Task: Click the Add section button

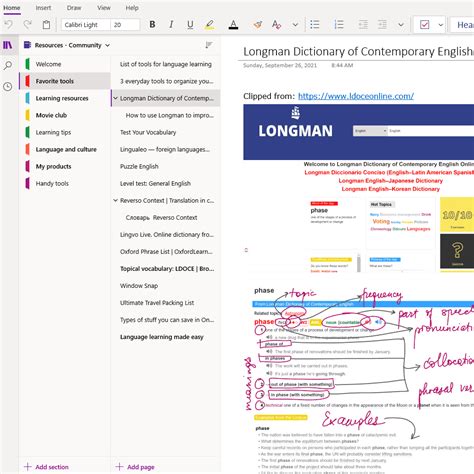Action: (47, 467)
